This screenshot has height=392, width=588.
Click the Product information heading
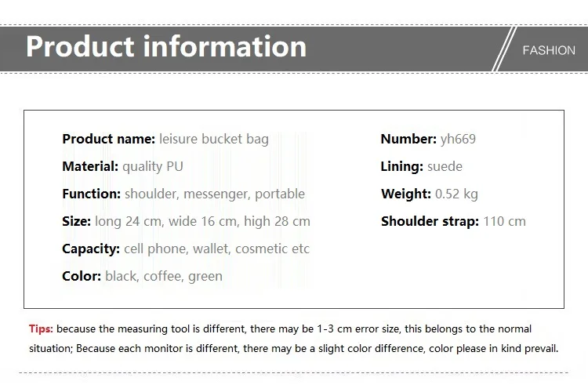(166, 46)
